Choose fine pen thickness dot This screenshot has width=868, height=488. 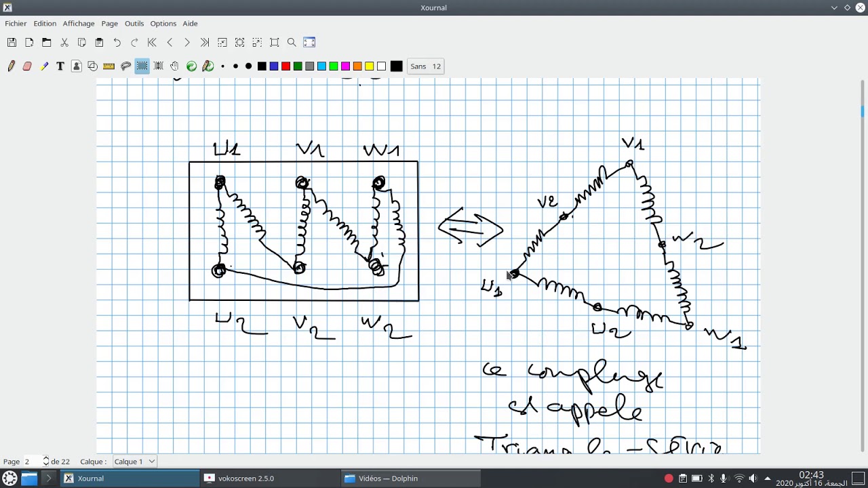click(x=223, y=66)
